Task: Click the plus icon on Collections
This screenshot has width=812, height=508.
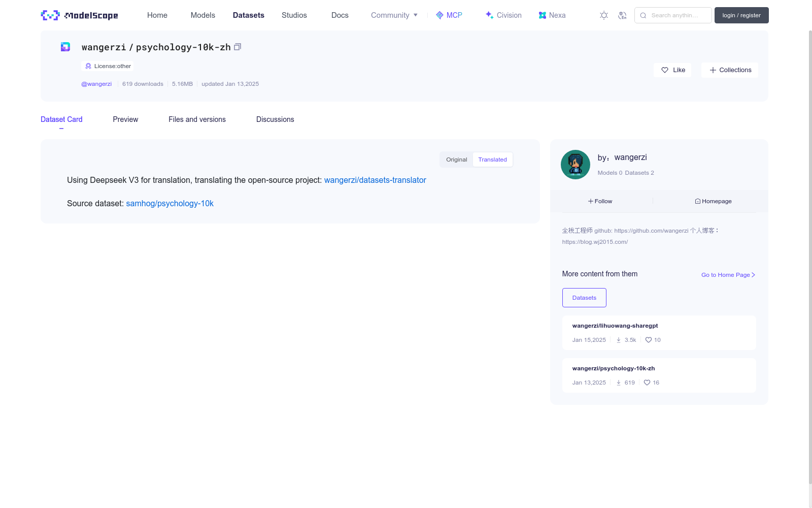Action: pos(713,70)
